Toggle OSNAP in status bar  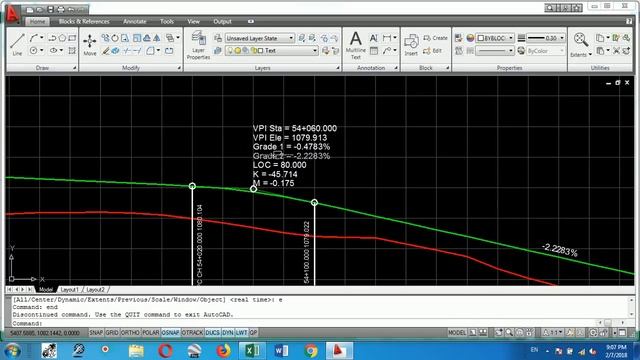click(x=171, y=333)
